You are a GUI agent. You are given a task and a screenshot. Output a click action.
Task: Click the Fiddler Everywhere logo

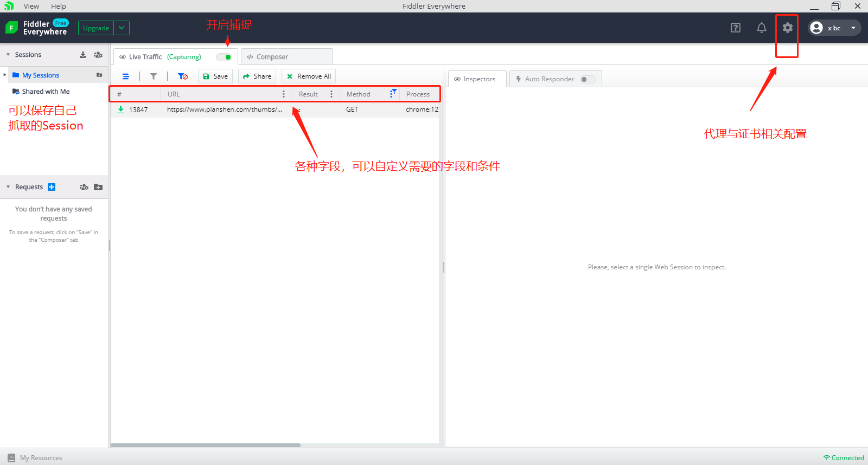tap(36, 28)
